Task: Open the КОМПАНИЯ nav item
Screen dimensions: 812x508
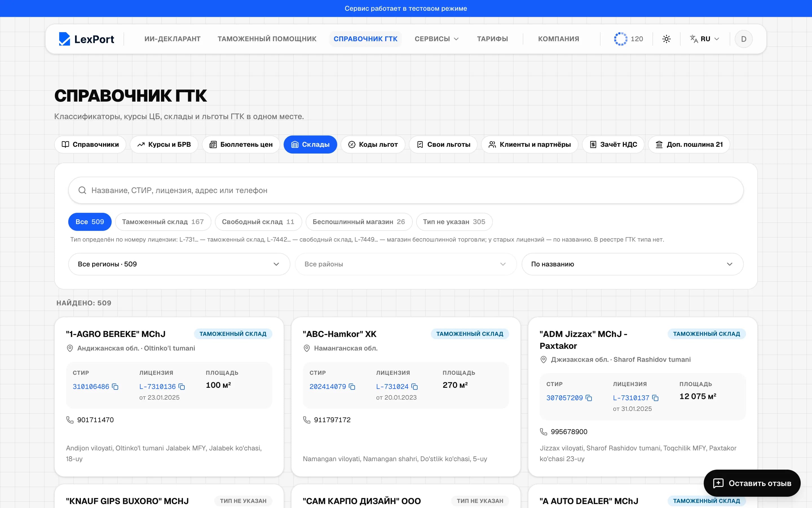Action: tap(559, 39)
